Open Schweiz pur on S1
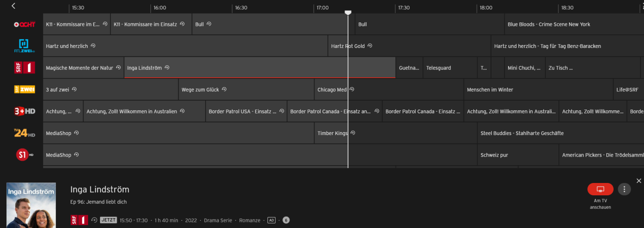This screenshot has width=644, height=228. tap(494, 155)
